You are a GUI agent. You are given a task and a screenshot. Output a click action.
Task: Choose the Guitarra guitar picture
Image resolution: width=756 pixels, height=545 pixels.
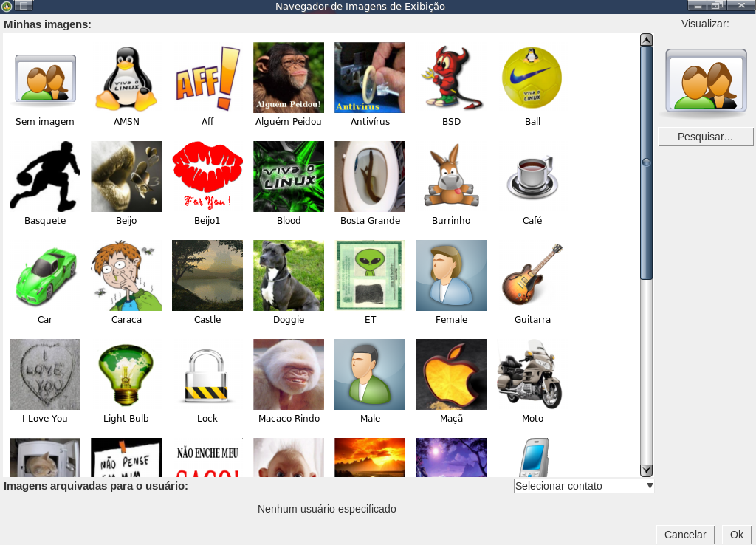point(532,275)
